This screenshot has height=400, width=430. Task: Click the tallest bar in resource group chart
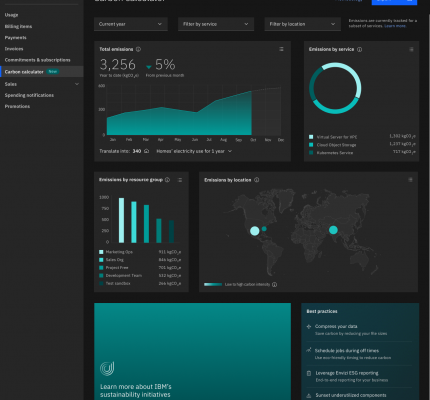pyautogui.click(x=122, y=220)
